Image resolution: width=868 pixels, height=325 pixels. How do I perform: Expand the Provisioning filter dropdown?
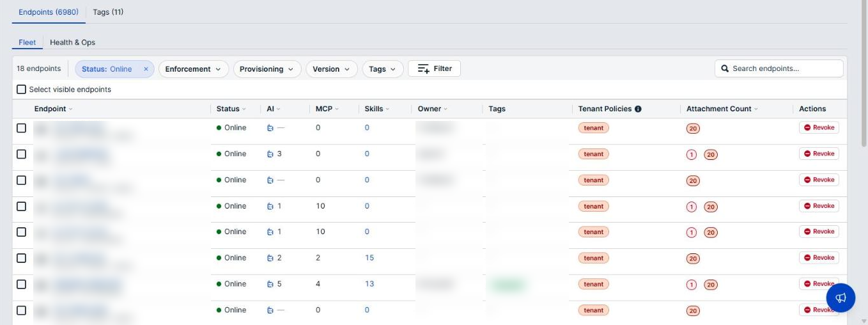pos(267,69)
